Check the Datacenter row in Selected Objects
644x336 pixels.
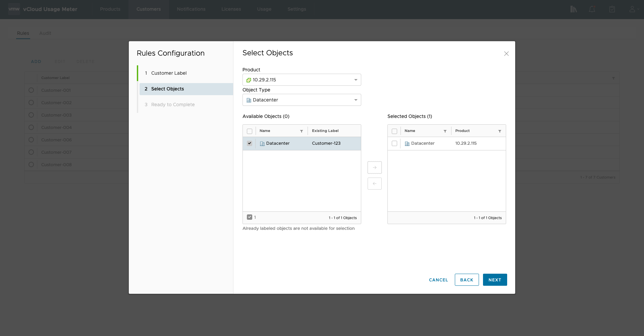[x=394, y=143]
